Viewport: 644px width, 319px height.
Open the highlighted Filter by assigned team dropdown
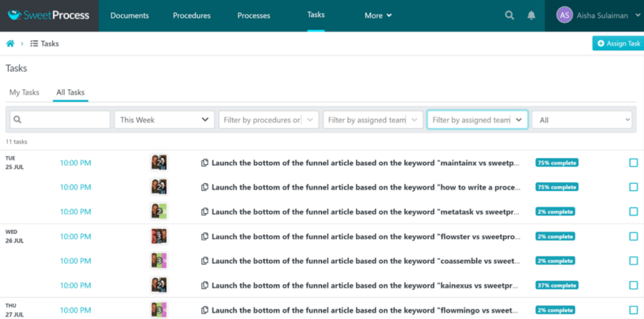tap(477, 120)
